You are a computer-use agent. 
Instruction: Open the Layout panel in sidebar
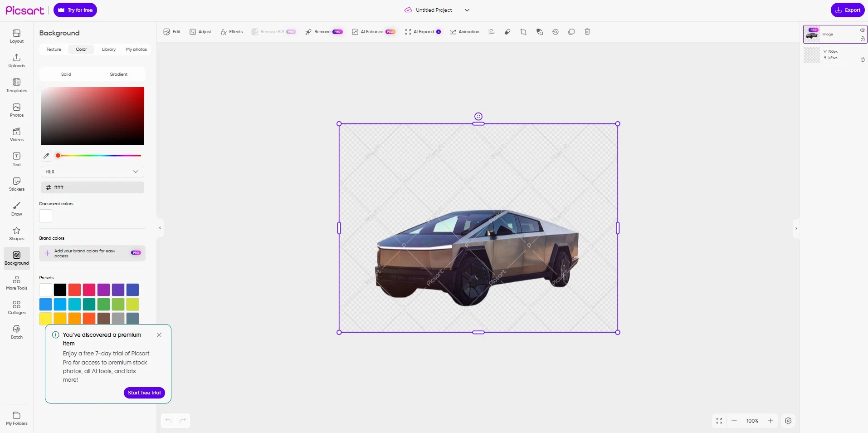17,36
